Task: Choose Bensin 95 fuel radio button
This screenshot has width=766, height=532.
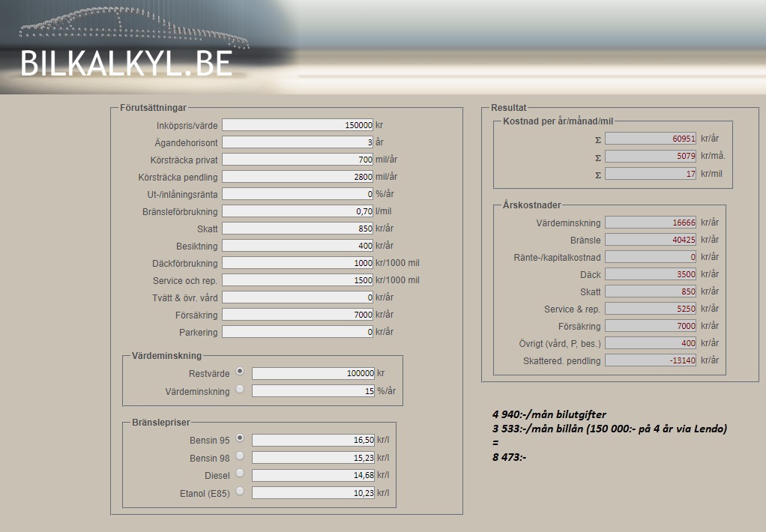Action: (240, 438)
